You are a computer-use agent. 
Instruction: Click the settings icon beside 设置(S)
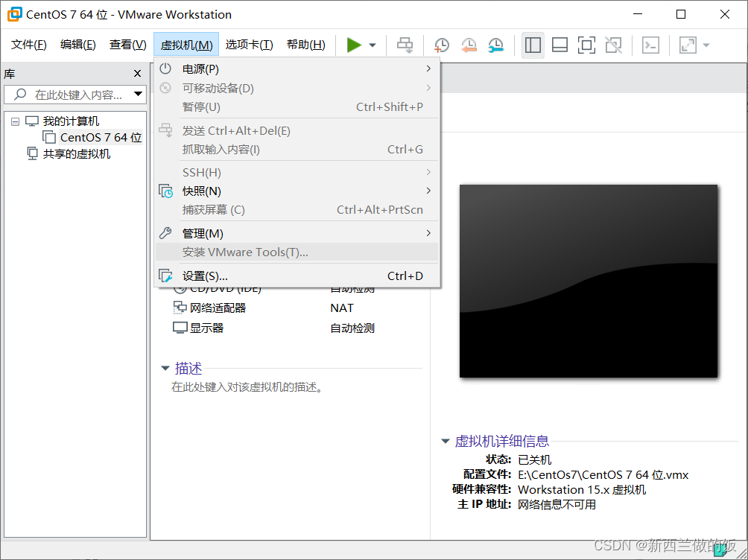click(165, 276)
